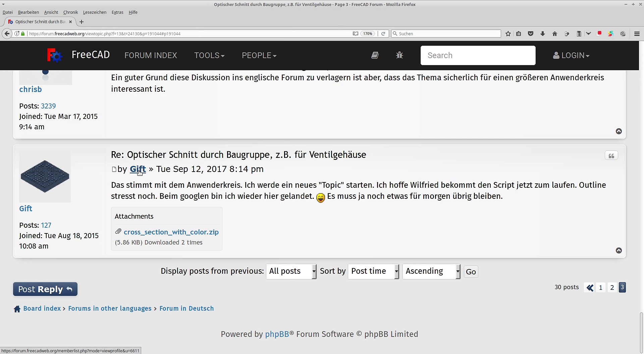Jump to top using arrow in Gift's post
The image size is (644, 354).
[619, 251]
